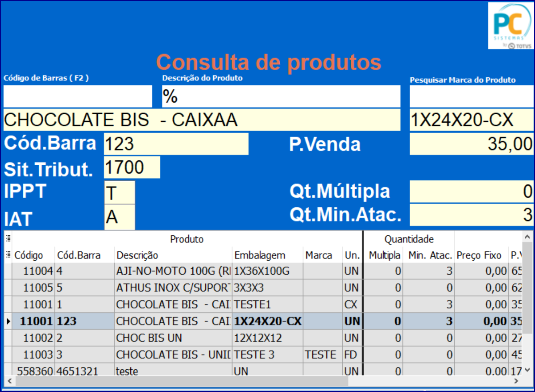The height and width of the screenshot is (392, 535).
Task: Open column options icon beside Código header
Action: point(8,255)
